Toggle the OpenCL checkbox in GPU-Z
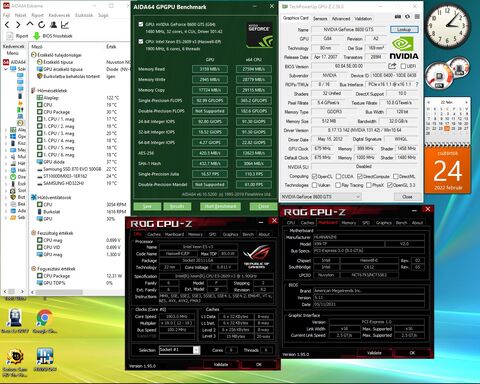The width and height of the screenshot is (480, 384). pos(314,176)
